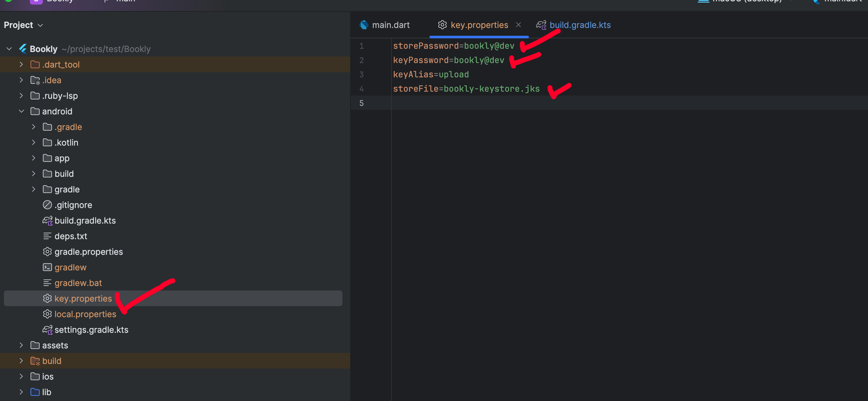The image size is (868, 401).
Task: Select the build folder under android
Action: click(64, 174)
